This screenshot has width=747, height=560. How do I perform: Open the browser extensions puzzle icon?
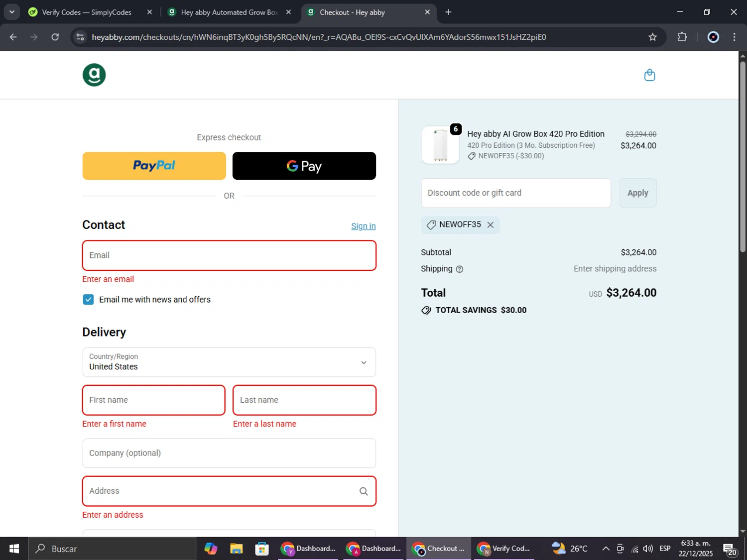(682, 37)
